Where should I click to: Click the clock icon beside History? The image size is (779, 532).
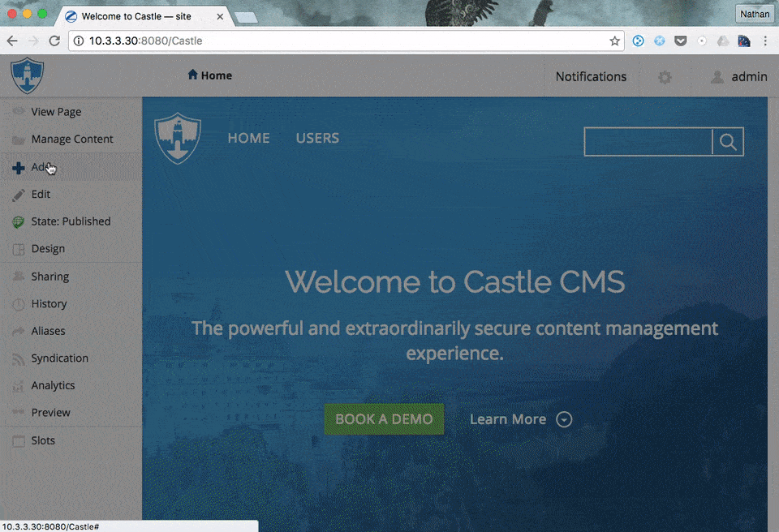point(19,304)
